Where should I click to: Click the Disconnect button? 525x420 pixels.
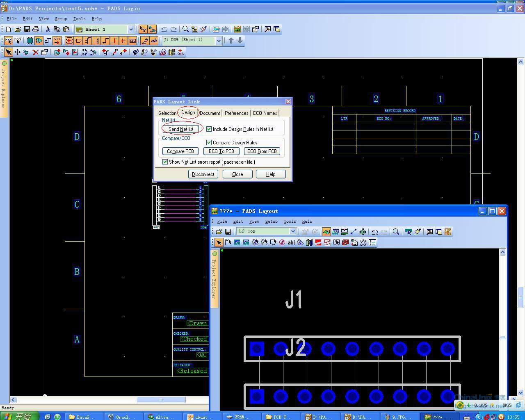(x=203, y=174)
